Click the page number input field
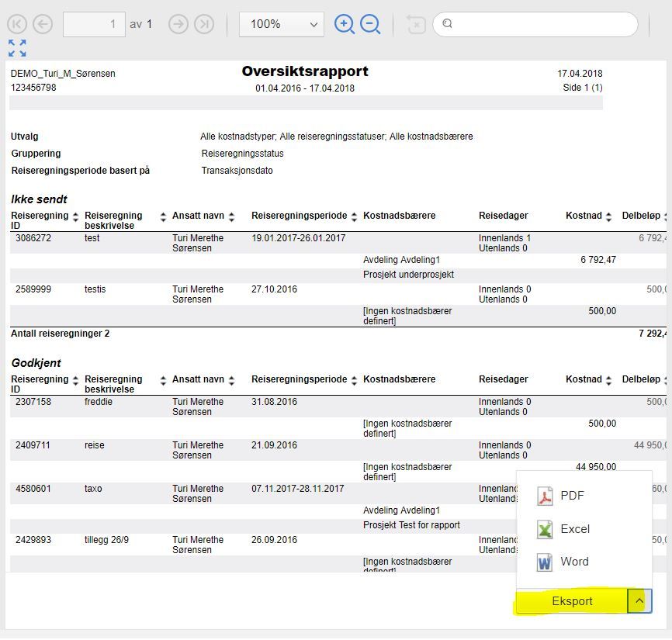Screen dimensions: 672x640 pyautogui.click(x=94, y=24)
